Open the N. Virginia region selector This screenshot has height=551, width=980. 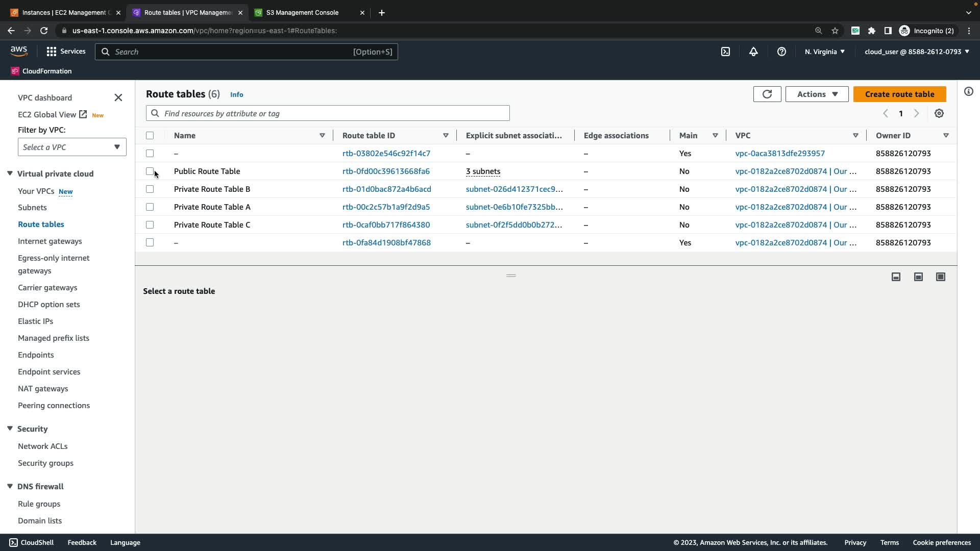tap(824, 52)
